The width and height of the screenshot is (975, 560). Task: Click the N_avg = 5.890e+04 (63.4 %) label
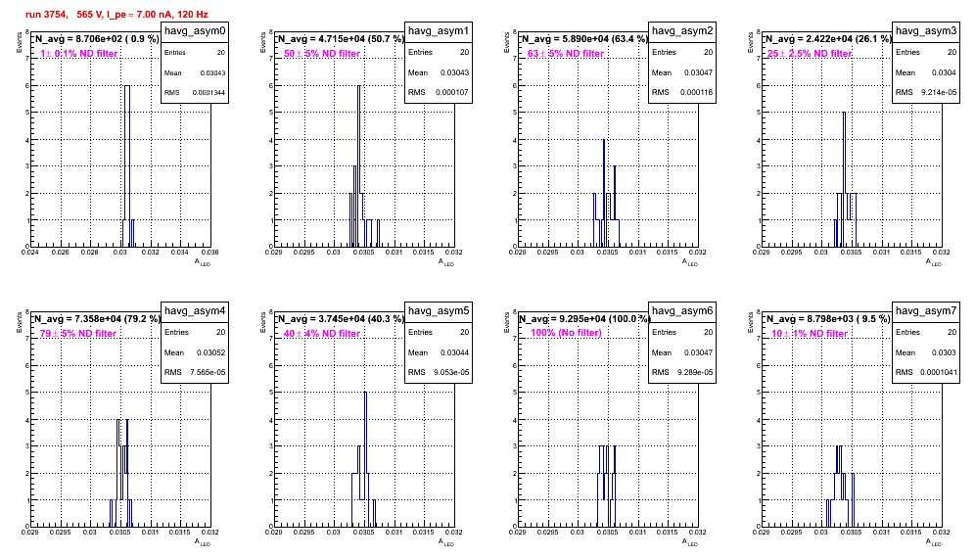[x=583, y=38]
